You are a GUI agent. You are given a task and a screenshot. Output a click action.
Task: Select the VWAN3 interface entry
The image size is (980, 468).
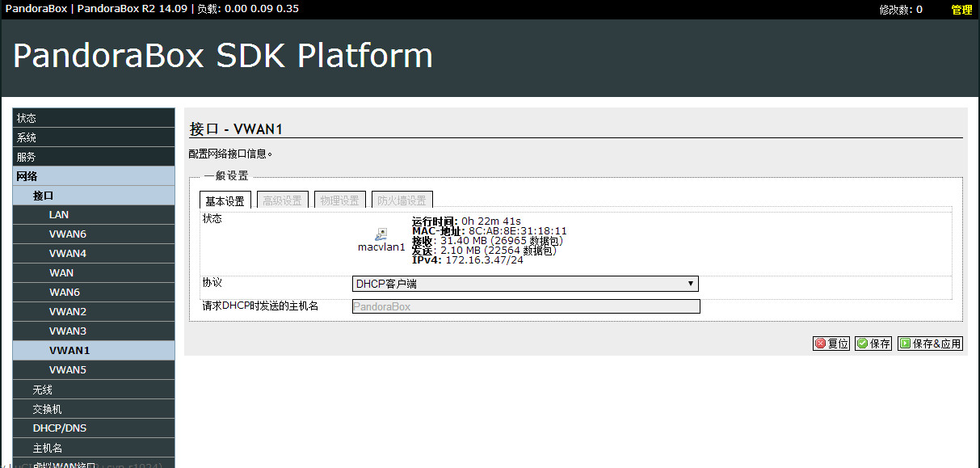94,331
